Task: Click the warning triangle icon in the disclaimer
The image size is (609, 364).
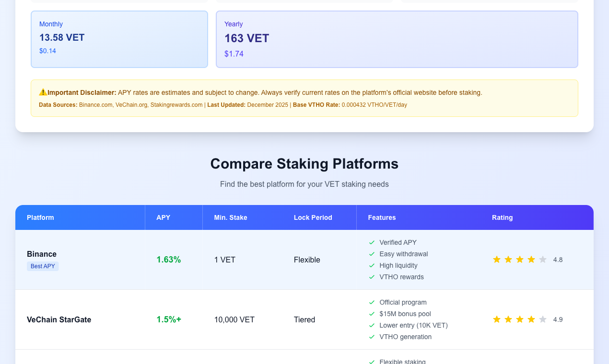Action: click(x=43, y=92)
